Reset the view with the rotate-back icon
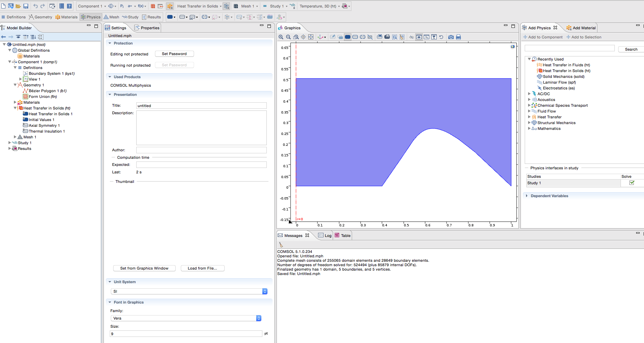The image size is (644, 343). 441,37
